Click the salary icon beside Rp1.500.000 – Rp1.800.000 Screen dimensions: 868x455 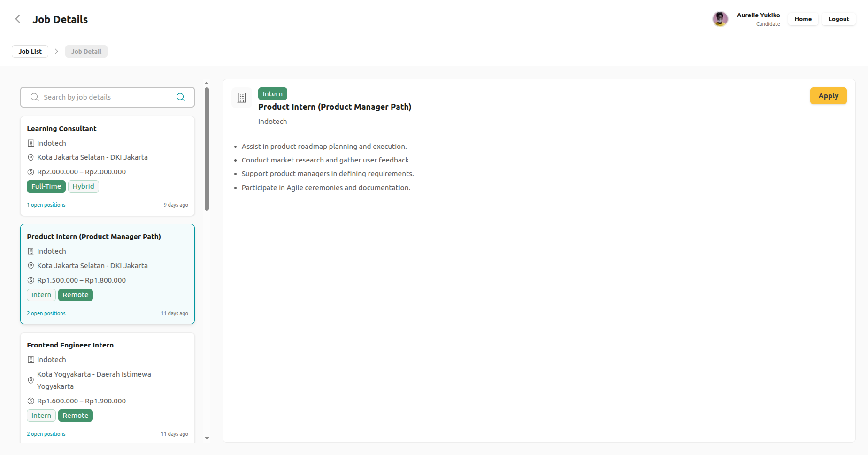click(31, 280)
